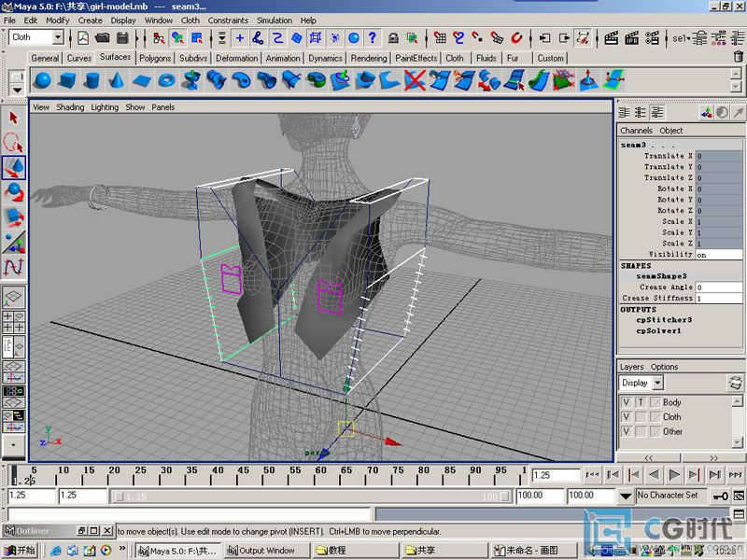
Task: Click the red X shelf icon
Action: (x=415, y=79)
